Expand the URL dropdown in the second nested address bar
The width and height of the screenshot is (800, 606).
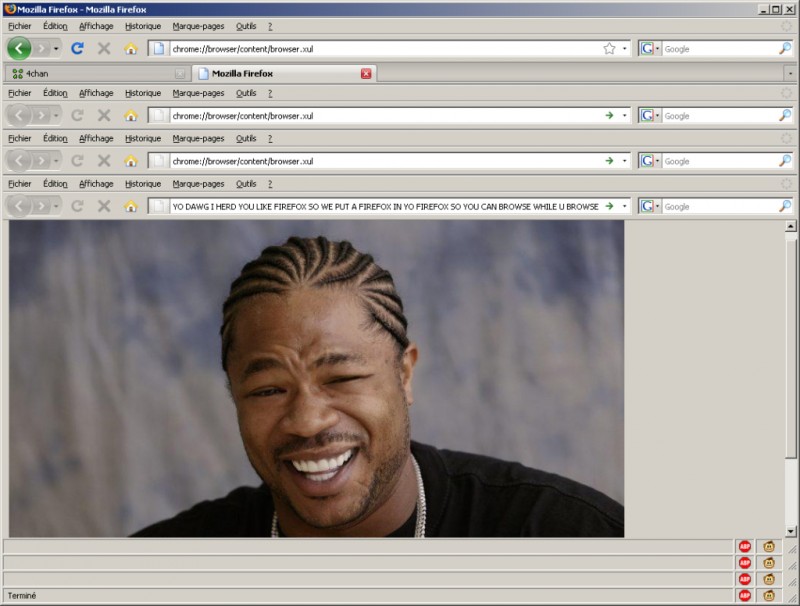624,161
